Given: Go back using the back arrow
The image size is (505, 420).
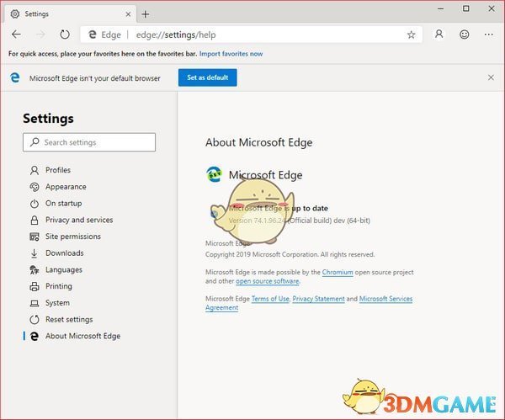Looking at the screenshot, I should (x=16, y=35).
